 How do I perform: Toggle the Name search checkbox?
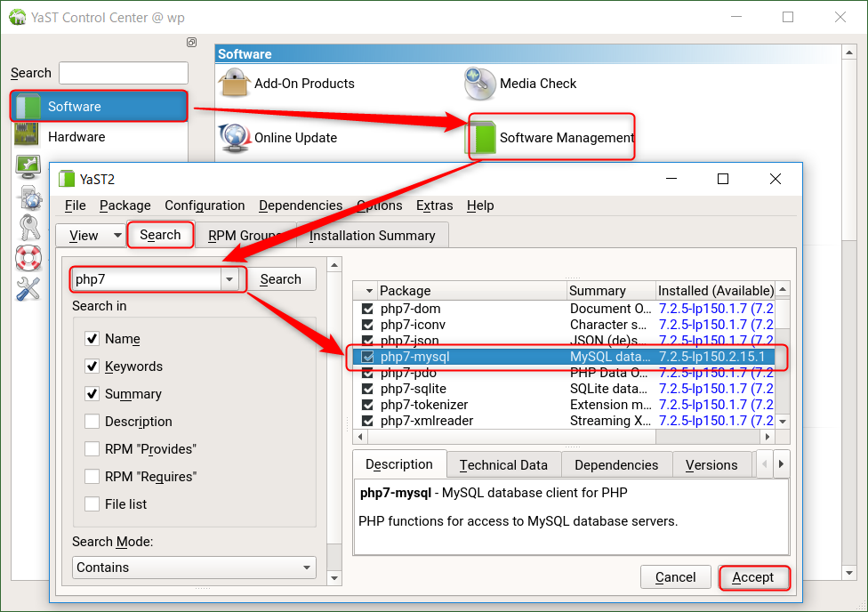pyautogui.click(x=92, y=338)
